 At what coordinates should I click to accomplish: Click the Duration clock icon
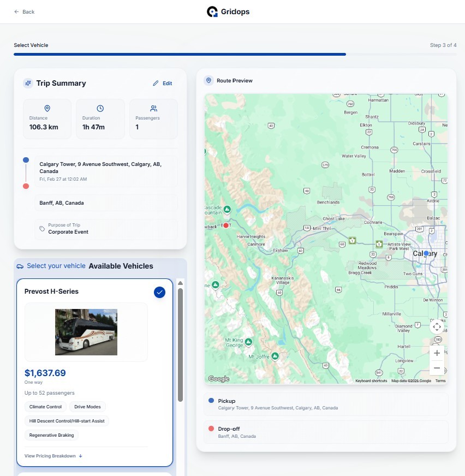(100, 109)
